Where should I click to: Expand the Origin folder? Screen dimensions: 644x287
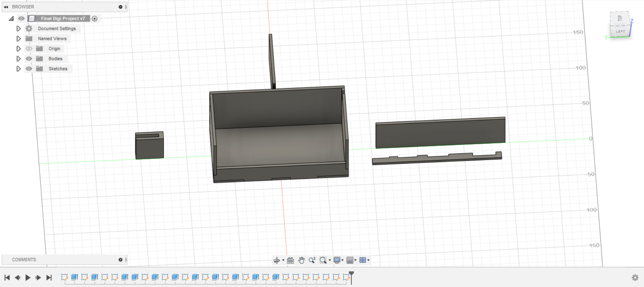(18, 49)
